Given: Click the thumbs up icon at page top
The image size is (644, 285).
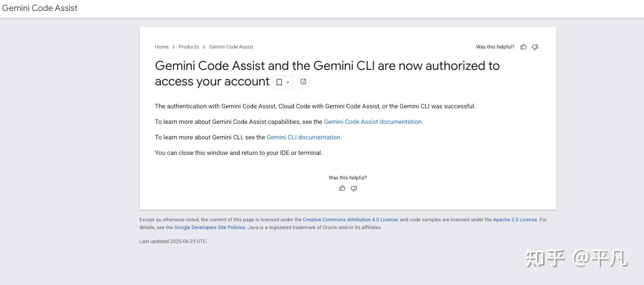Looking at the screenshot, I should pyautogui.click(x=523, y=47).
